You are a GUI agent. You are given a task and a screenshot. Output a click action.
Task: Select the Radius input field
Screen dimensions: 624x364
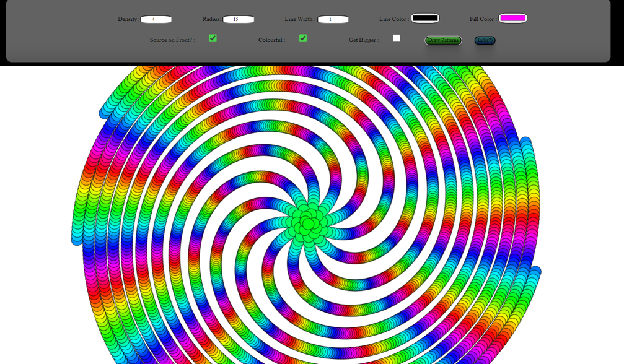click(239, 19)
